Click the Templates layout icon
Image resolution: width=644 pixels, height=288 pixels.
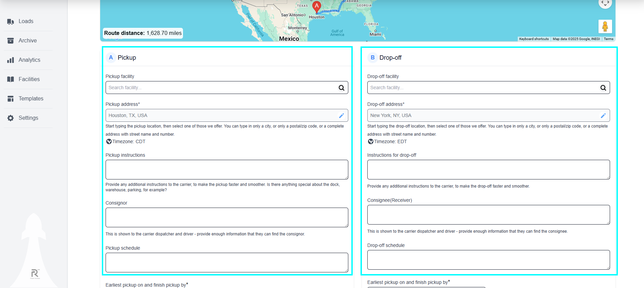coord(11,99)
